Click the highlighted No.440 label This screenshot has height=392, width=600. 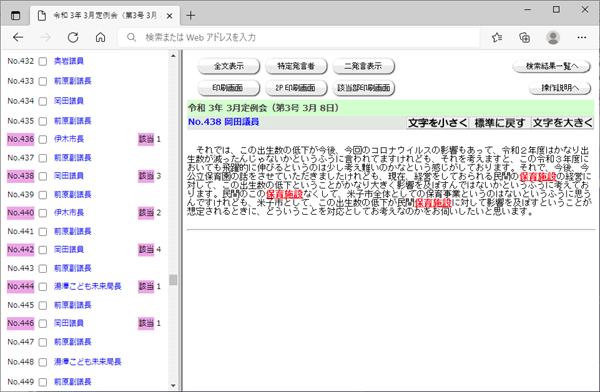tap(21, 212)
